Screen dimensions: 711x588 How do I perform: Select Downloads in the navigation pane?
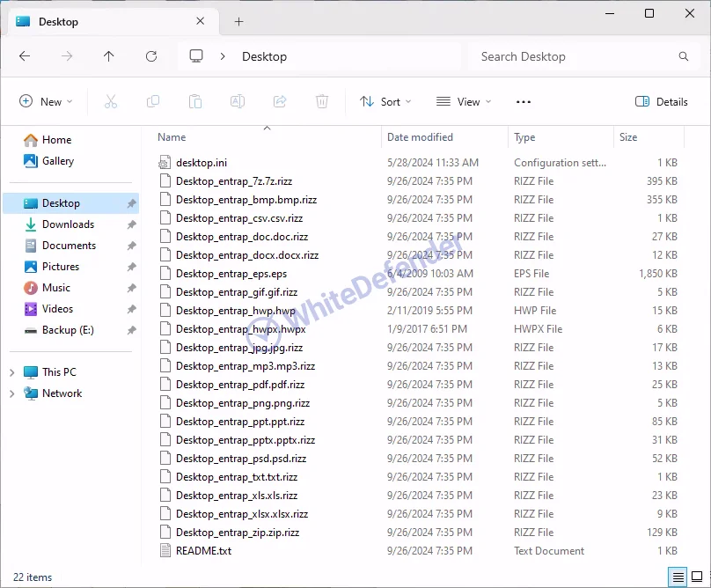(x=68, y=224)
